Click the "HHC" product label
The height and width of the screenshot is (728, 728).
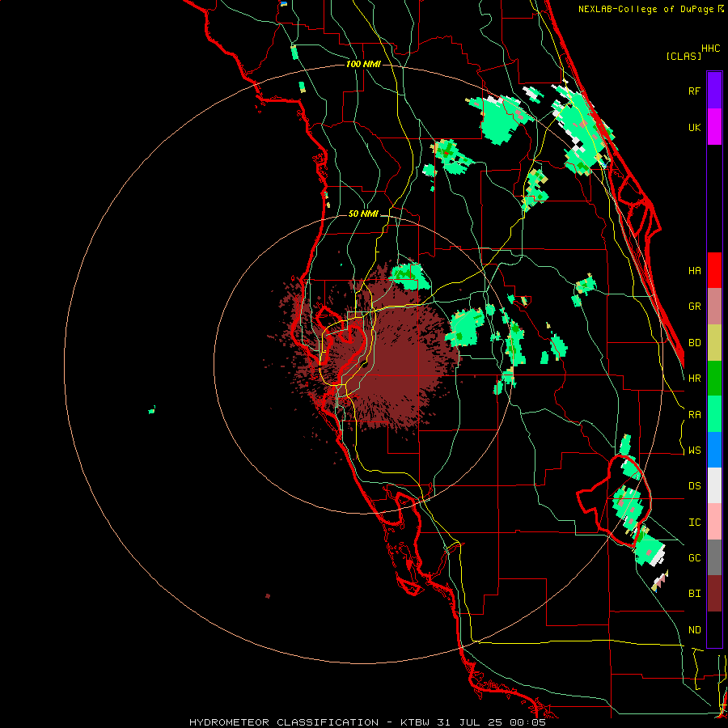point(710,49)
